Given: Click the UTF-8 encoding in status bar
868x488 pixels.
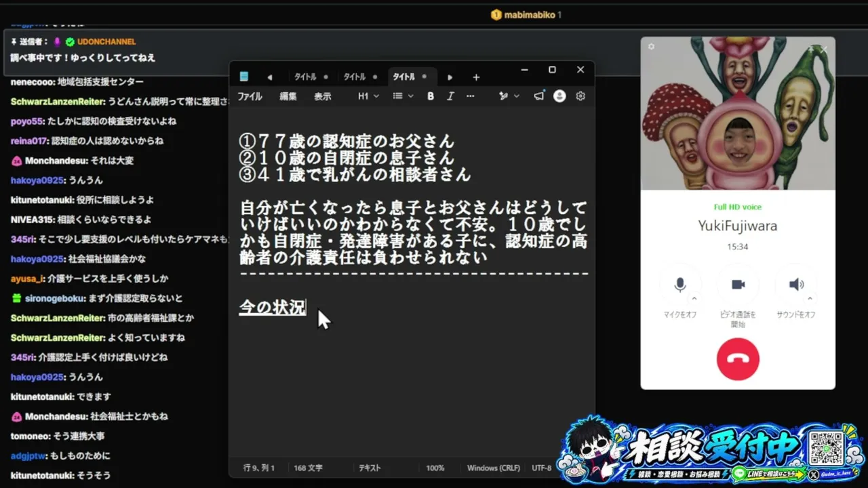Looking at the screenshot, I should [x=542, y=468].
